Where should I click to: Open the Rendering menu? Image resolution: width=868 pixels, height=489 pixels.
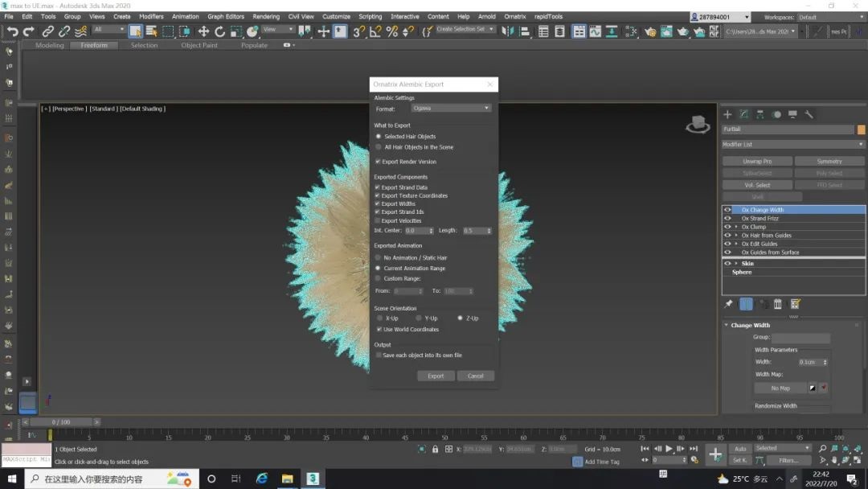266,16
